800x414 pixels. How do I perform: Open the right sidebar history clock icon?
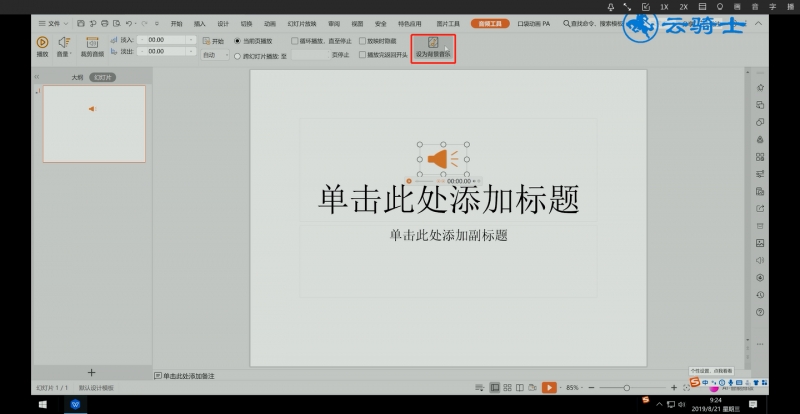point(760,295)
